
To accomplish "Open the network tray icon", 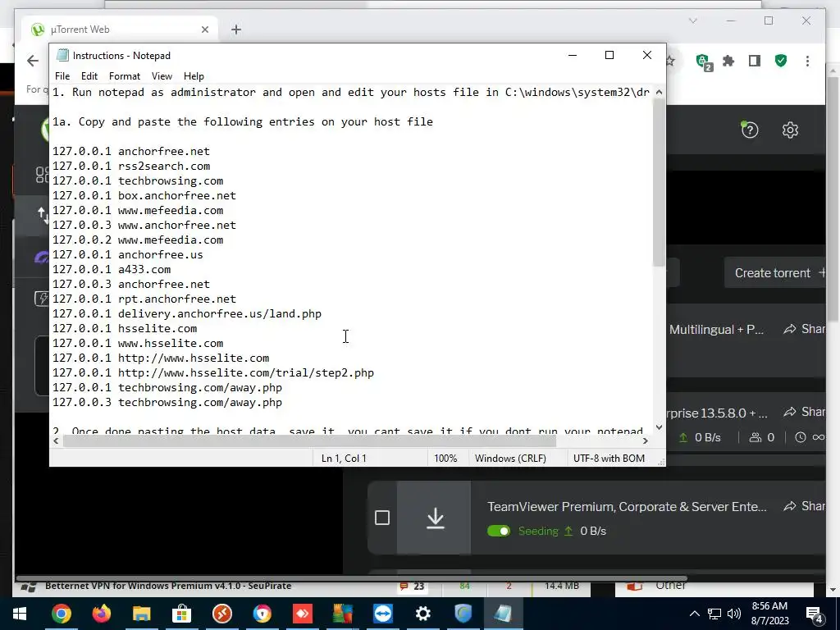I will tap(714, 614).
